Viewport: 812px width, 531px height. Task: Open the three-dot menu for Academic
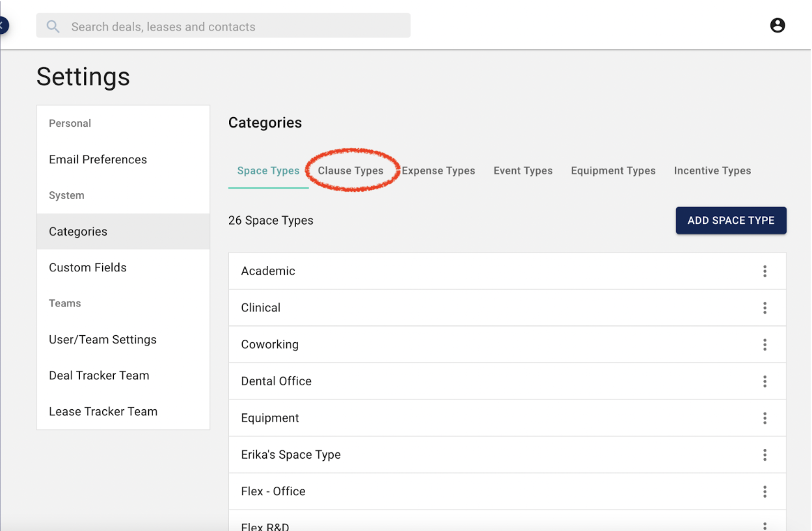[765, 271]
